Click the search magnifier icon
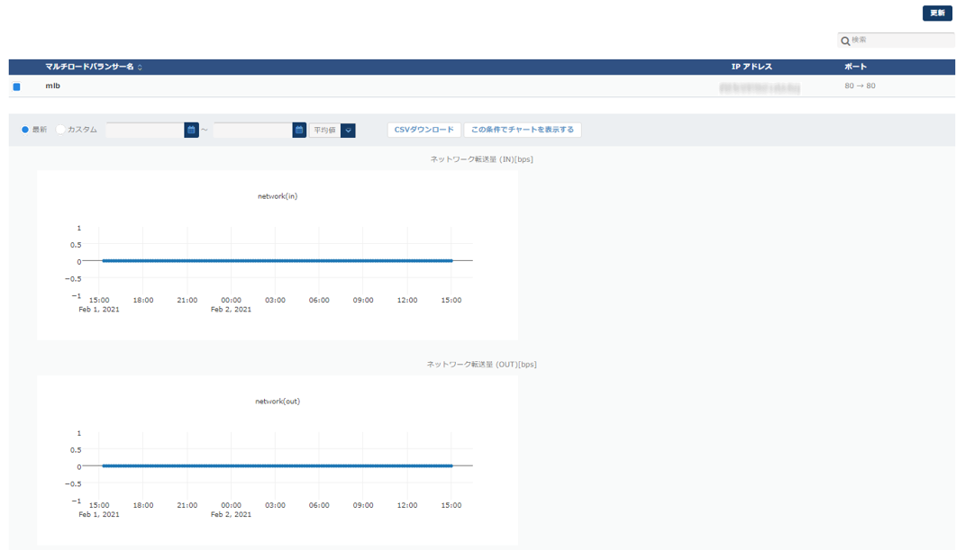Screen dimensions: 956x560 pos(845,41)
